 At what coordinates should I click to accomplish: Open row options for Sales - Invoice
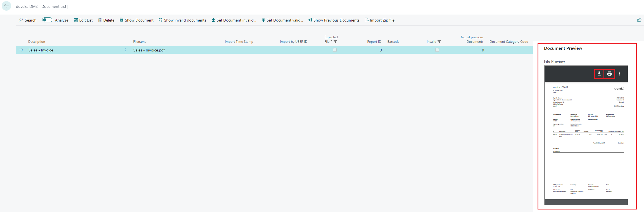[x=125, y=50]
